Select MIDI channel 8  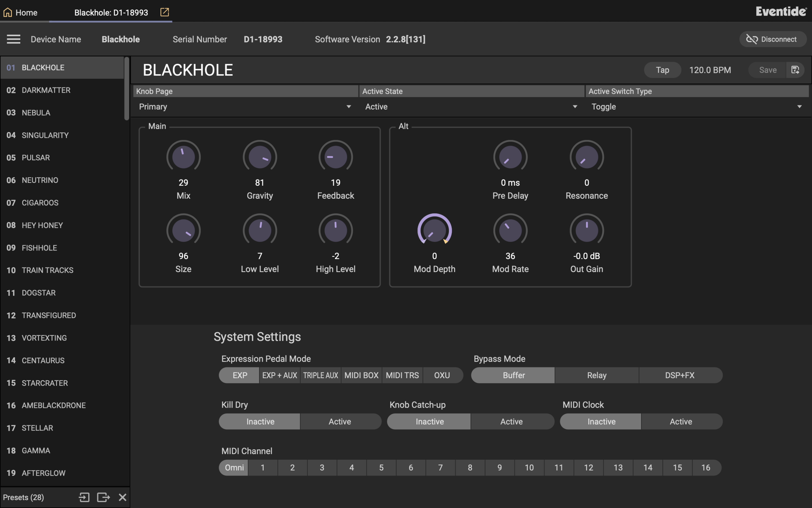pos(470,468)
